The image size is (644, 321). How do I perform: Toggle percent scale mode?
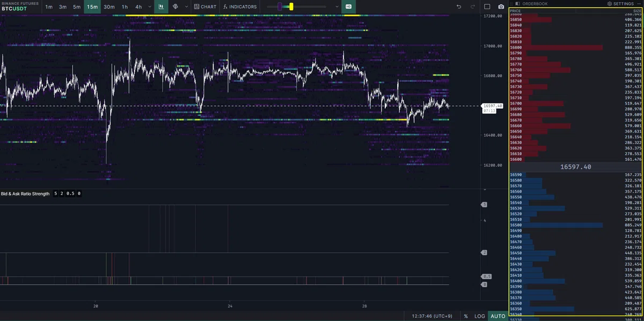click(x=466, y=316)
